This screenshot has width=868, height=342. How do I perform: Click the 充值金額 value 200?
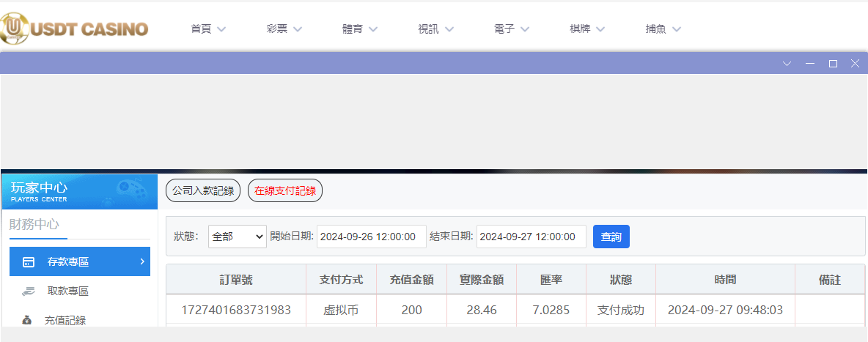411,310
